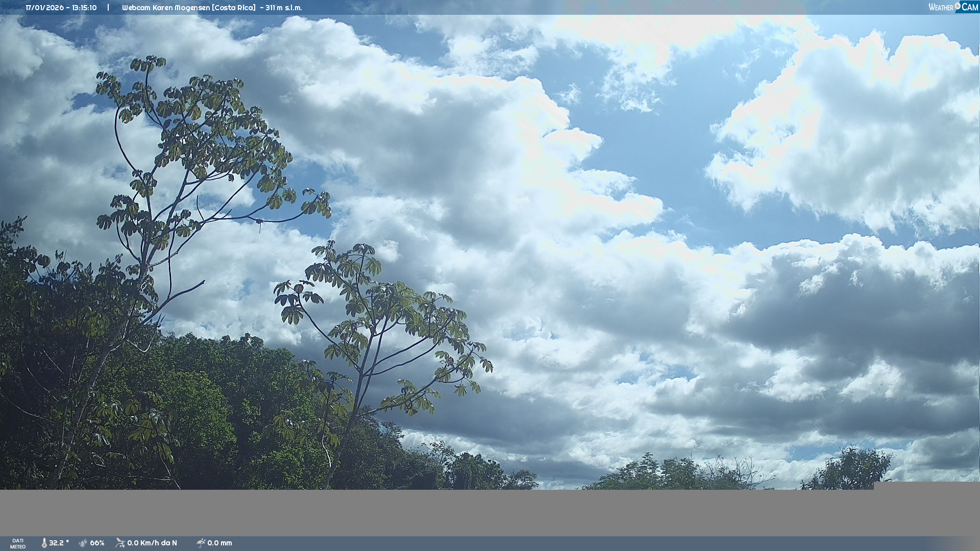This screenshot has width=980, height=551.
Task: Click the wind vane icon
Action: pyautogui.click(x=120, y=543)
